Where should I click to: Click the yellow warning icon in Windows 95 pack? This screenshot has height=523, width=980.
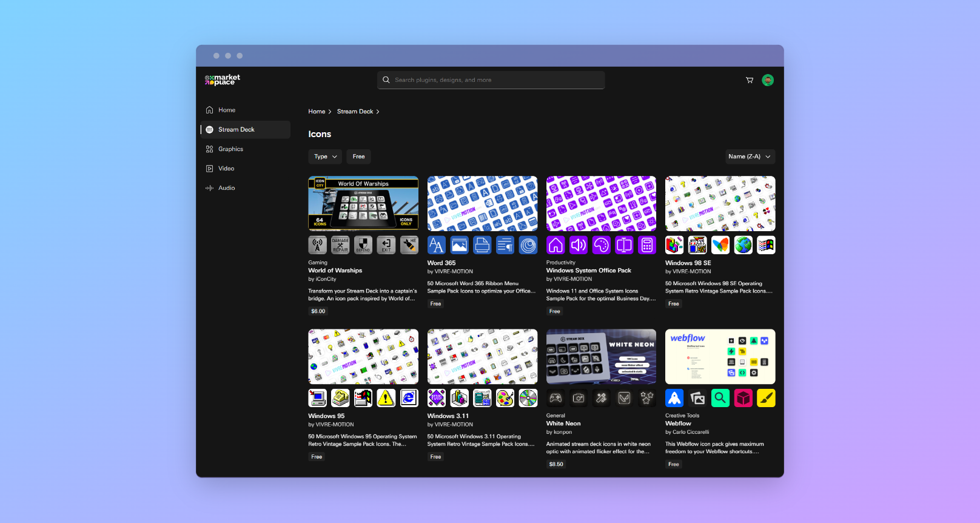pos(386,398)
